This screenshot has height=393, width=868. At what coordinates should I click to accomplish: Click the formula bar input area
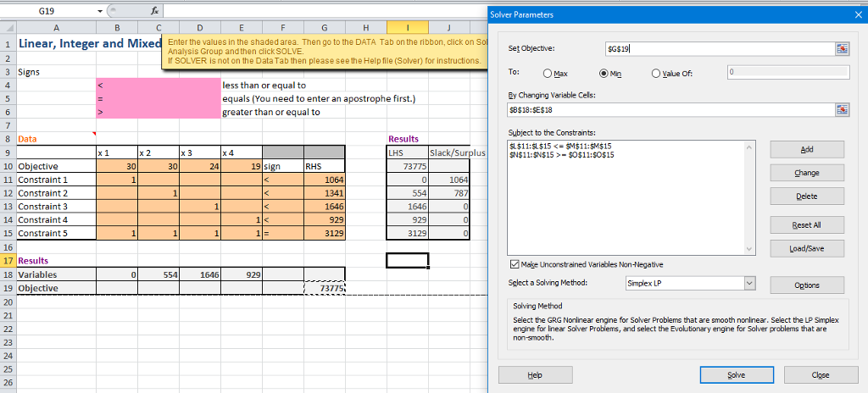coord(325,10)
